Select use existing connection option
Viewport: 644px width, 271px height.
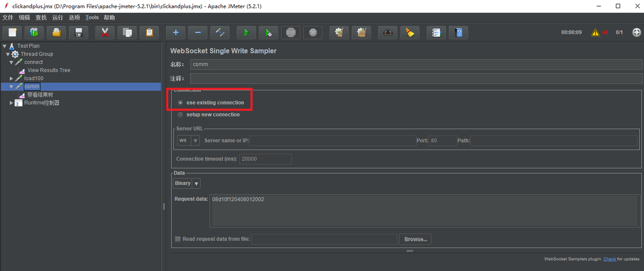click(x=211, y=103)
